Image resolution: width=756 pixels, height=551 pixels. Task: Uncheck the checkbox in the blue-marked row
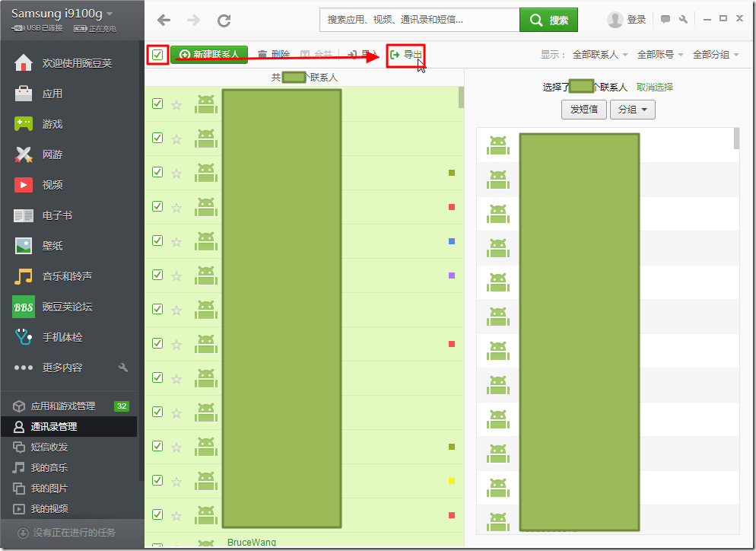pyautogui.click(x=157, y=240)
